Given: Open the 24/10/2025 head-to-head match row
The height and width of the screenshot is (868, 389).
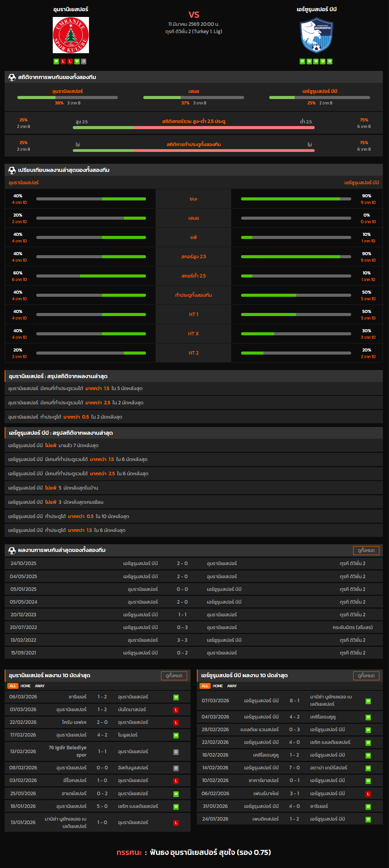Looking at the screenshot, I should (193, 564).
